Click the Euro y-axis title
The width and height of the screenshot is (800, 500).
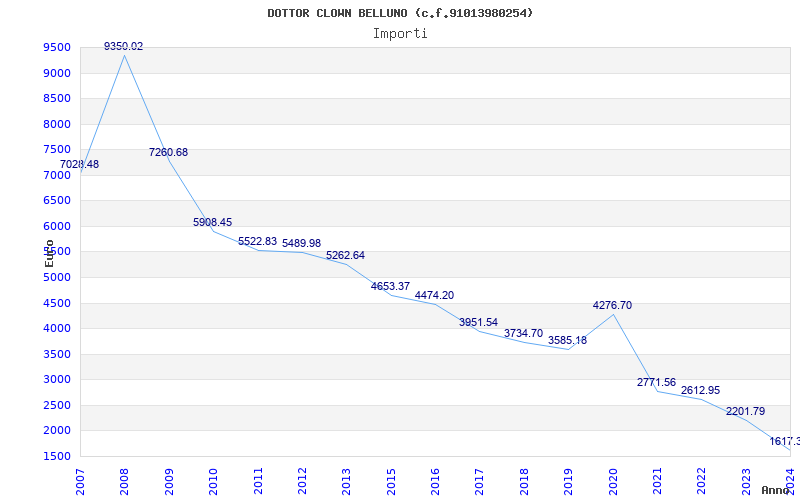click(49, 253)
